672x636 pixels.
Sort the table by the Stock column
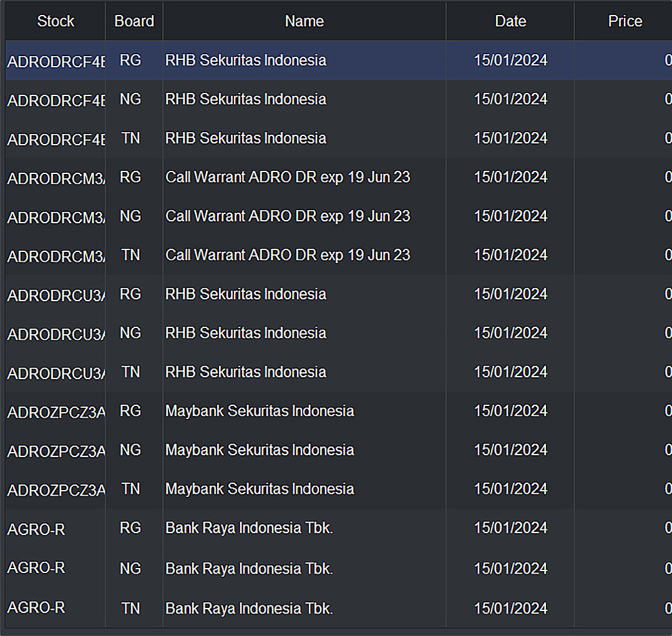[55, 21]
